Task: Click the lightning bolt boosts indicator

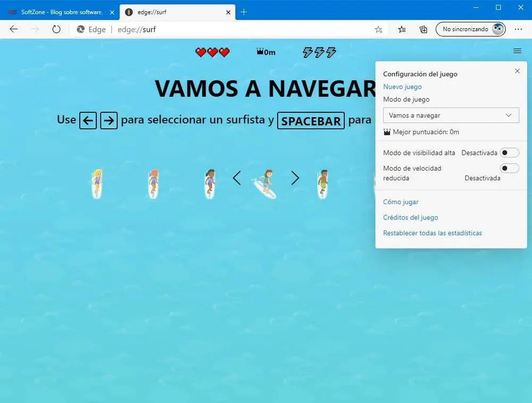Action: [319, 52]
